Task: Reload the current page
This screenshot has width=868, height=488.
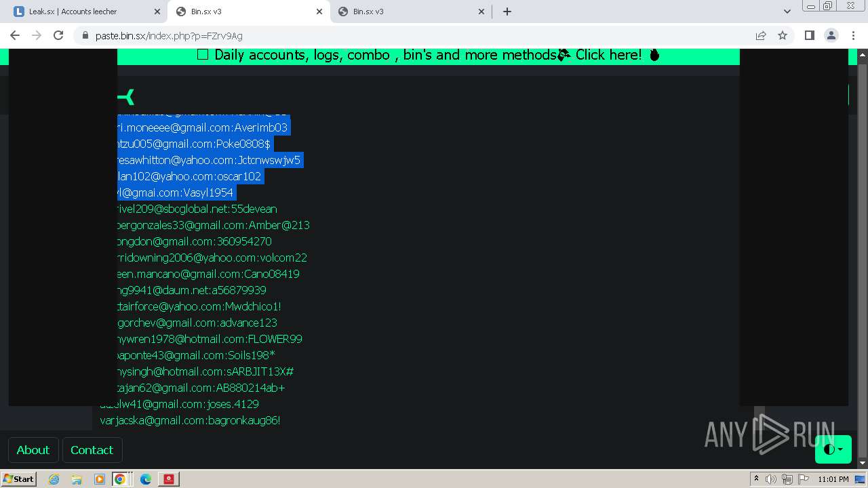Action: tap(58, 35)
